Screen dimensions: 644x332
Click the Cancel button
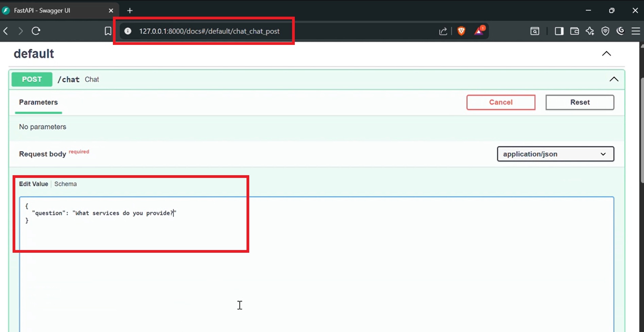[501, 102]
